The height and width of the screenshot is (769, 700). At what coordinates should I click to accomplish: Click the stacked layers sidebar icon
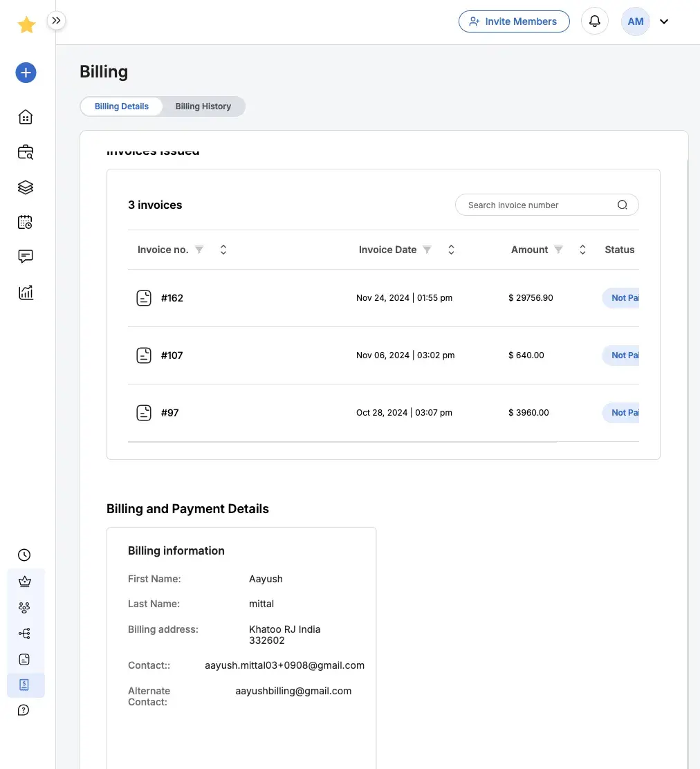(x=26, y=187)
